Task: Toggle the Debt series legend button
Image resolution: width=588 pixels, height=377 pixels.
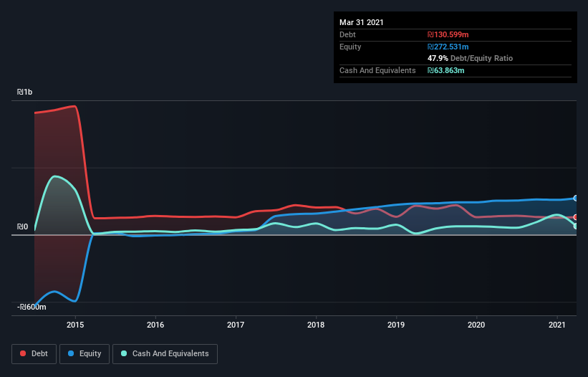Action: [34, 354]
